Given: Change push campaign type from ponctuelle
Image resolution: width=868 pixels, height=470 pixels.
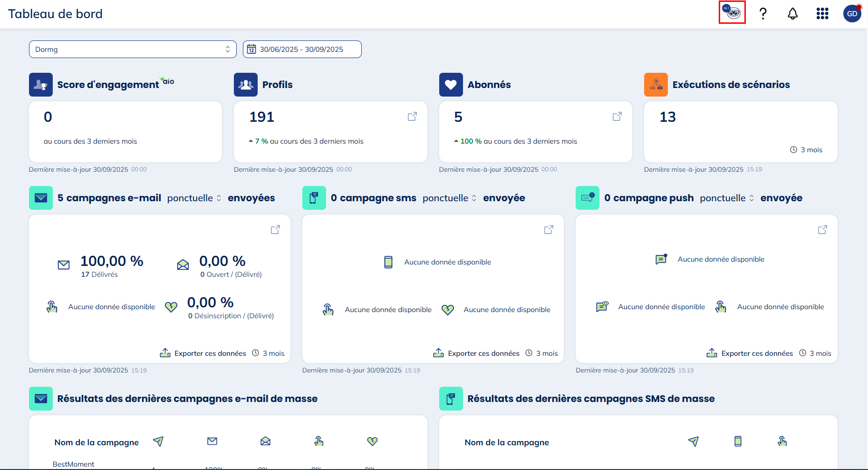Looking at the screenshot, I should coord(727,198).
